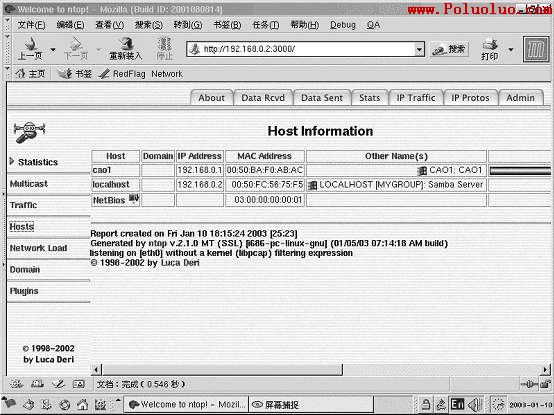Go back with the 上一页 arrow icon

click(30, 45)
